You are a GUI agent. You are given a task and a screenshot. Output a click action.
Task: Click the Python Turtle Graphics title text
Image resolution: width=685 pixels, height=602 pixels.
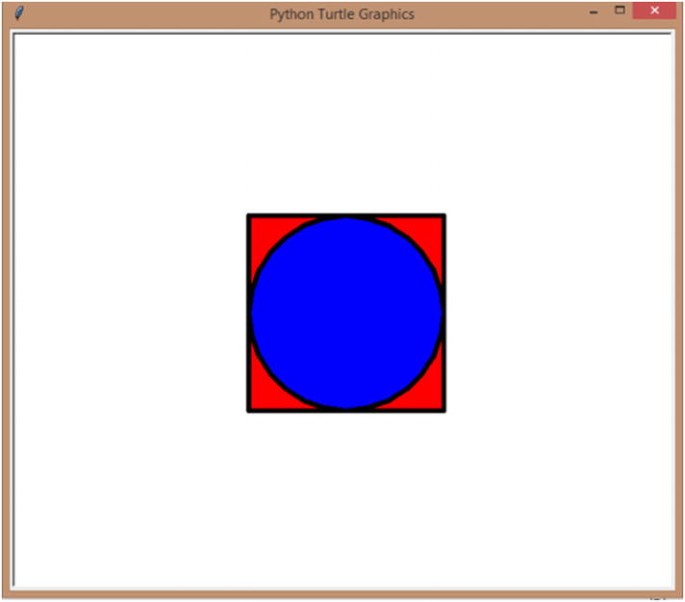[x=342, y=14]
